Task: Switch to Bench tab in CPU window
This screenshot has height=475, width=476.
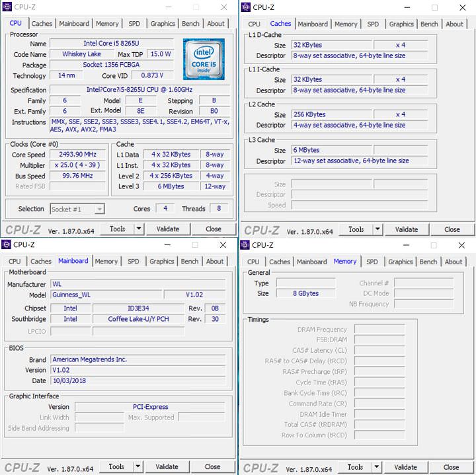Action: pyautogui.click(x=190, y=24)
